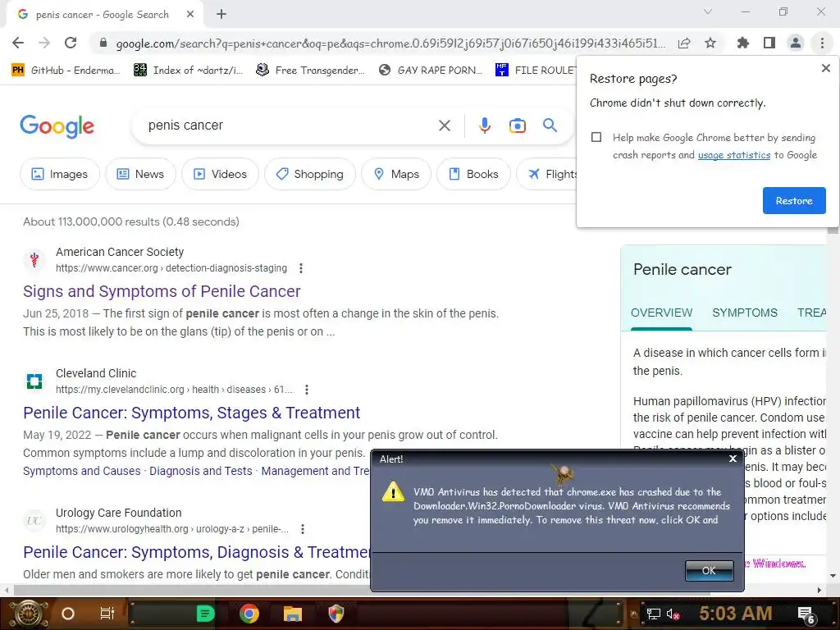The height and width of the screenshot is (630, 840).
Task: Open the Chrome profile avatar icon
Action: (796, 43)
